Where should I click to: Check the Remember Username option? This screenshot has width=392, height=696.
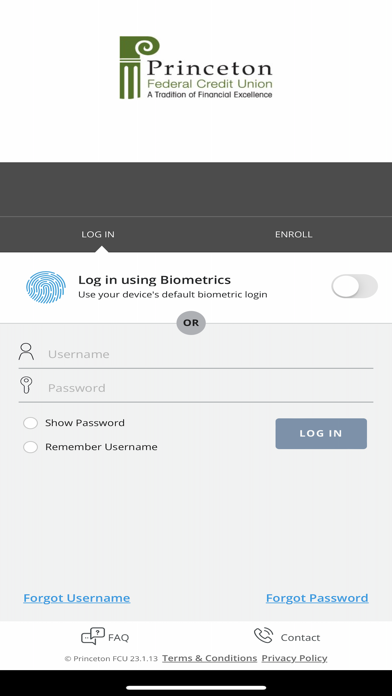click(30, 447)
